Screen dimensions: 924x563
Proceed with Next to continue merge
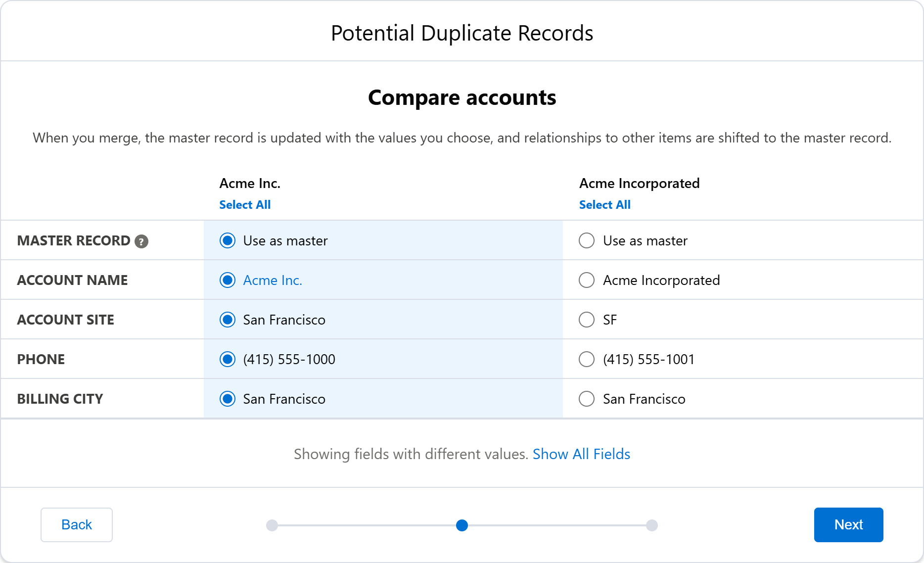tap(848, 524)
